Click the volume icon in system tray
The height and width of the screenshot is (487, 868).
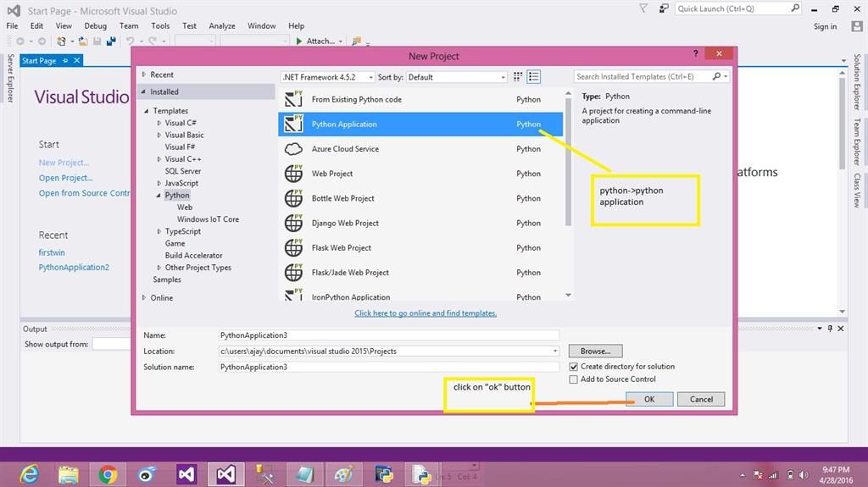[x=804, y=475]
